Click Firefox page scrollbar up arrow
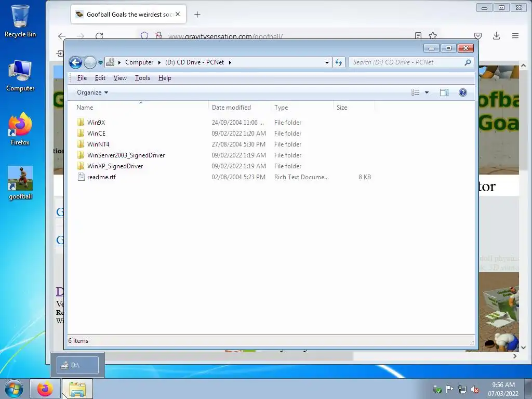 pos(523,65)
